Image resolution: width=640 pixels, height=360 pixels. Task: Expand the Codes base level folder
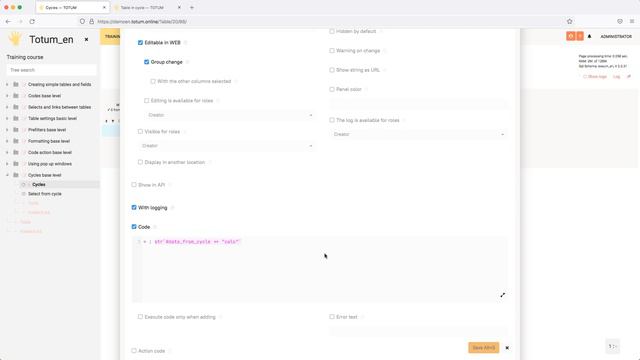pyautogui.click(x=7, y=96)
